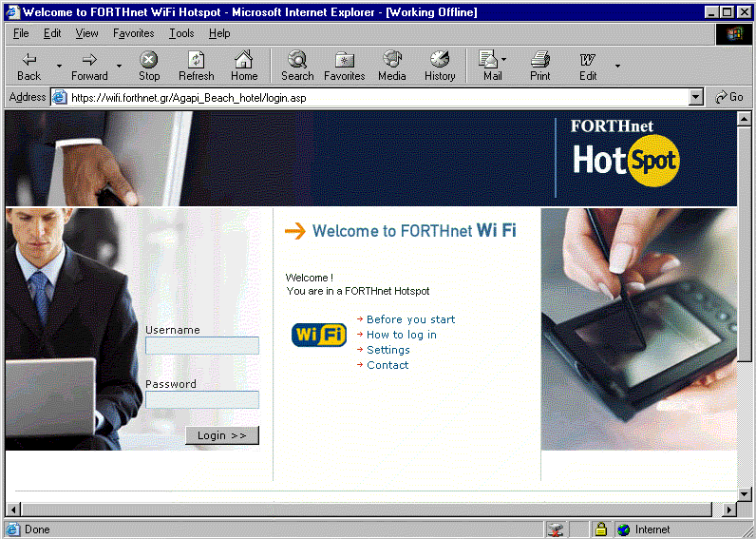Viewport: 756px width, 539px height.
Task: Open the Contact link
Action: pos(387,365)
